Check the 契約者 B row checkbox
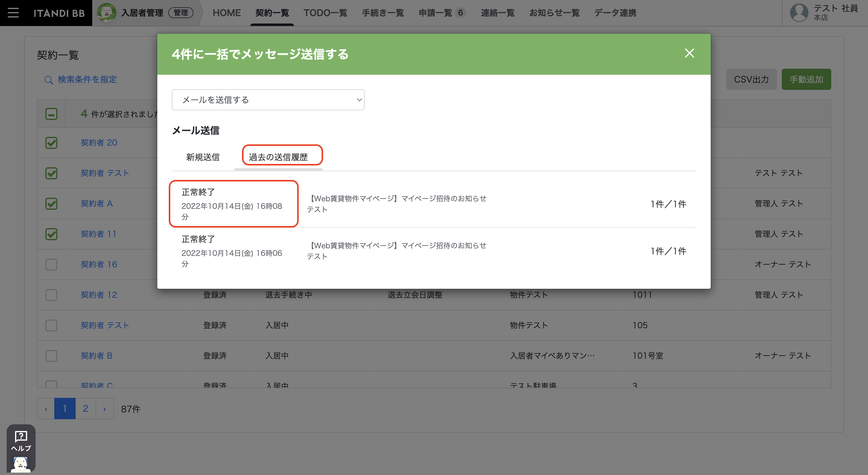 51,356
